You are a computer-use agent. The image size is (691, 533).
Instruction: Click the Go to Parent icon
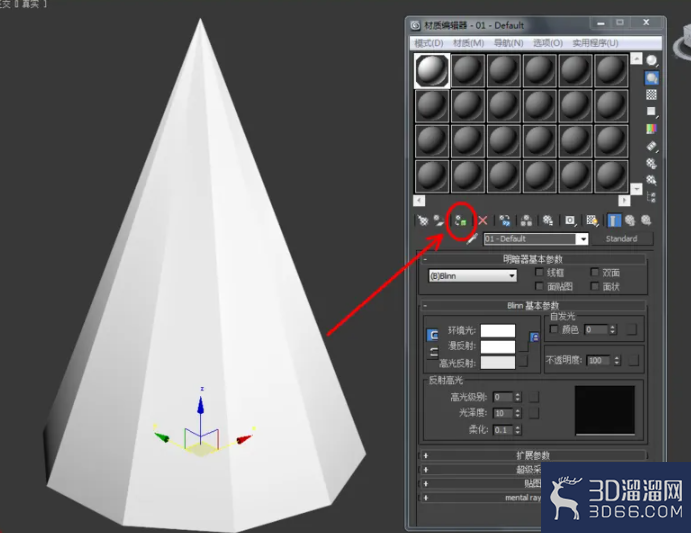click(630, 220)
